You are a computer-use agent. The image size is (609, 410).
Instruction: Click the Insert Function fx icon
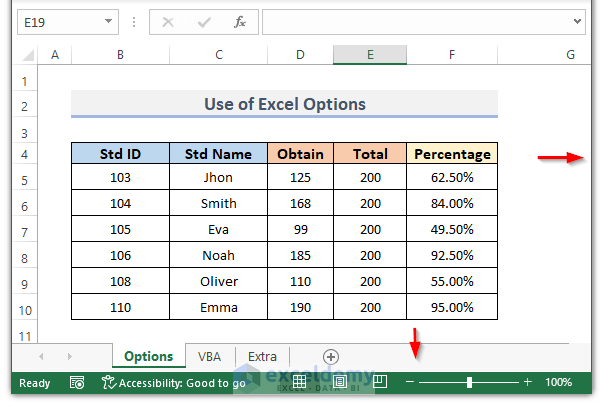[x=239, y=21]
